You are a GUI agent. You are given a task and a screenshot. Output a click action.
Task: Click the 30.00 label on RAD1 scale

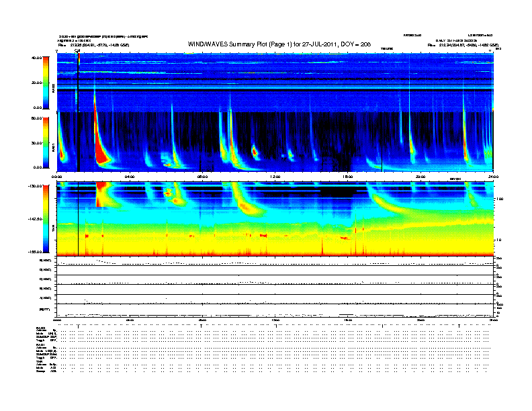[x=36, y=143]
